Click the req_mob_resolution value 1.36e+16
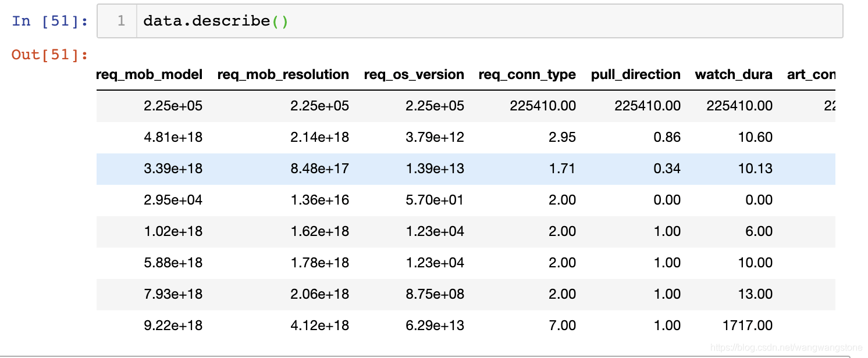The height and width of the screenshot is (358, 868). 320,200
